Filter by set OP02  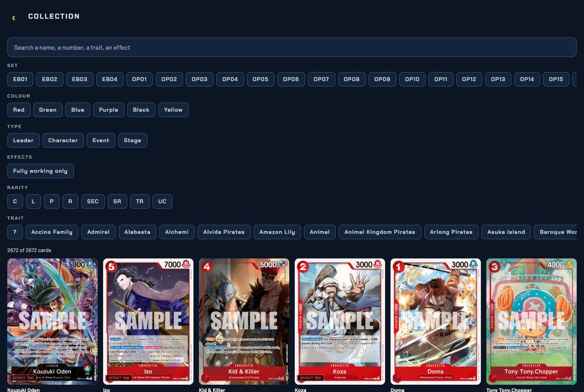[x=169, y=79]
